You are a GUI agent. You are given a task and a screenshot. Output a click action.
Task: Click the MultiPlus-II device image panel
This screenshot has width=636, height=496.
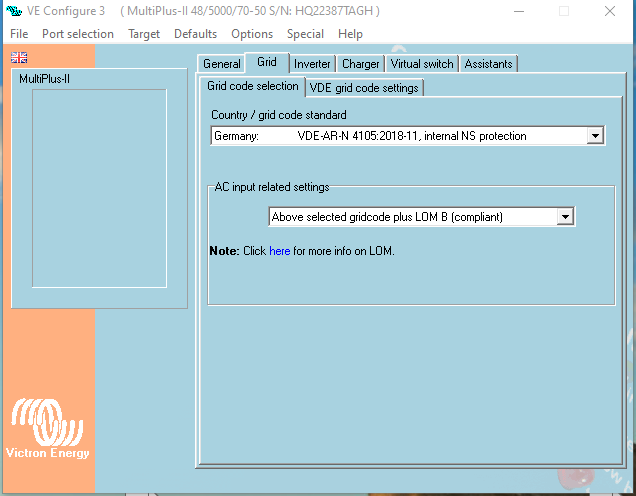(99, 187)
